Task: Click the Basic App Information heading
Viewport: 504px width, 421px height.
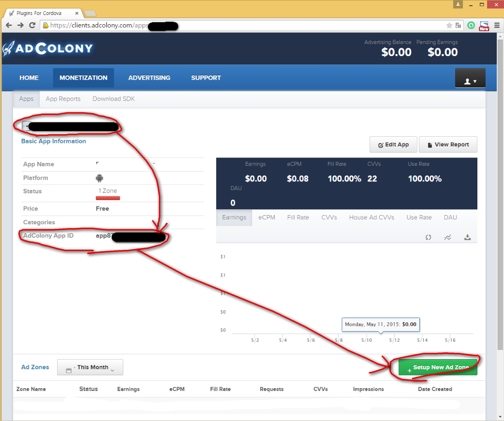Action: tap(53, 141)
